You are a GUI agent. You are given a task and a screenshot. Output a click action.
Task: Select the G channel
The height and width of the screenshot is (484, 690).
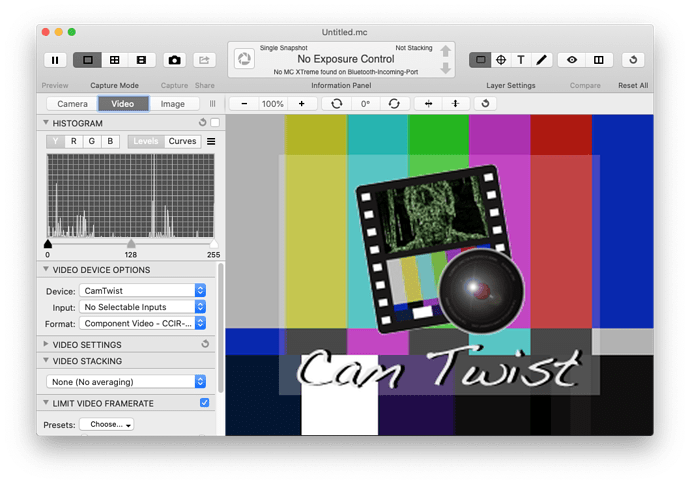92,141
